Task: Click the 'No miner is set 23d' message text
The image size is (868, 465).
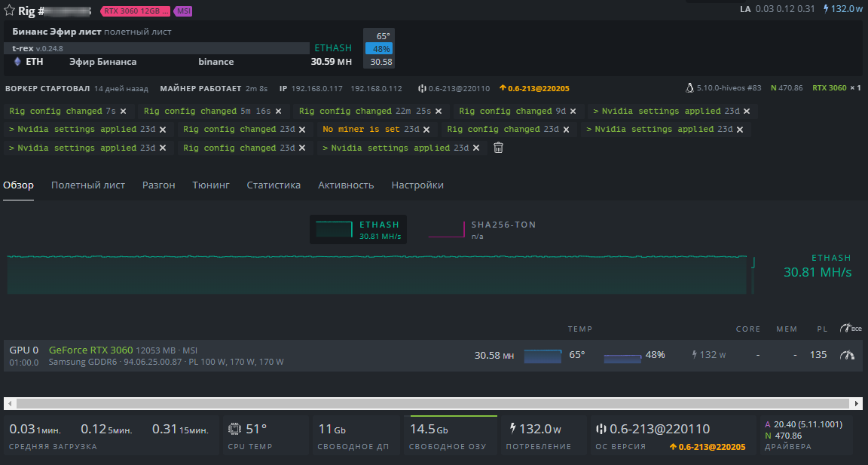Action: coord(371,130)
